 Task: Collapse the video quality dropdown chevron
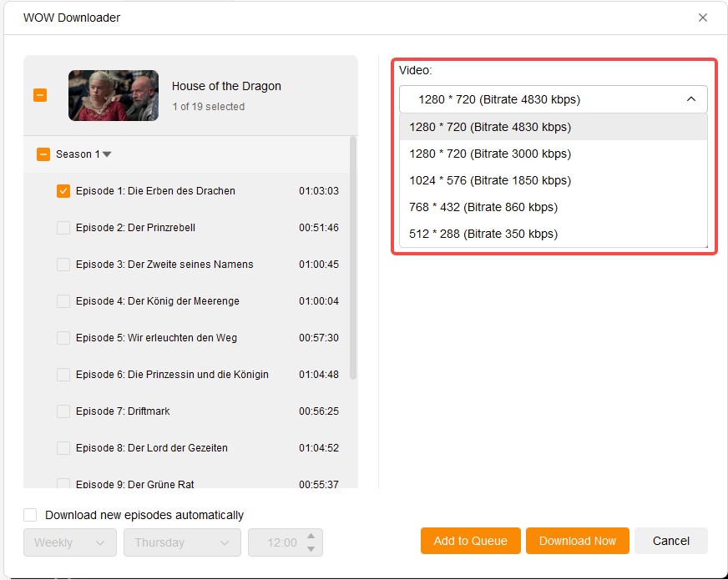(691, 98)
